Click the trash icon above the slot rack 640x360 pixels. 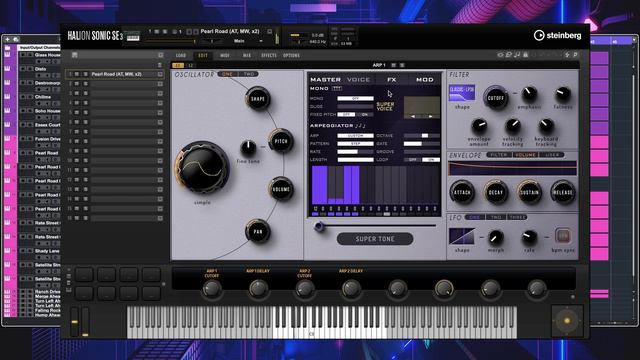(160, 65)
